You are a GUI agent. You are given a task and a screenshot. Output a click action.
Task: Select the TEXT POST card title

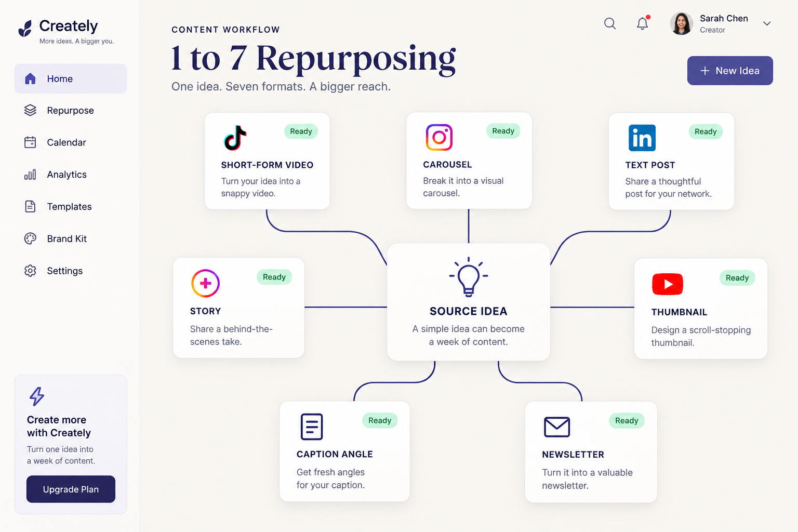click(x=650, y=165)
